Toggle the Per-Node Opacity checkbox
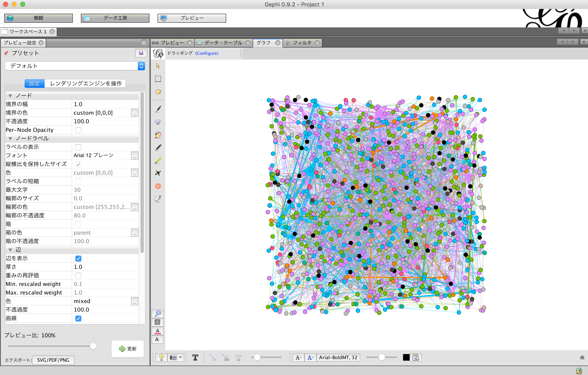The image size is (588, 375). click(x=78, y=130)
